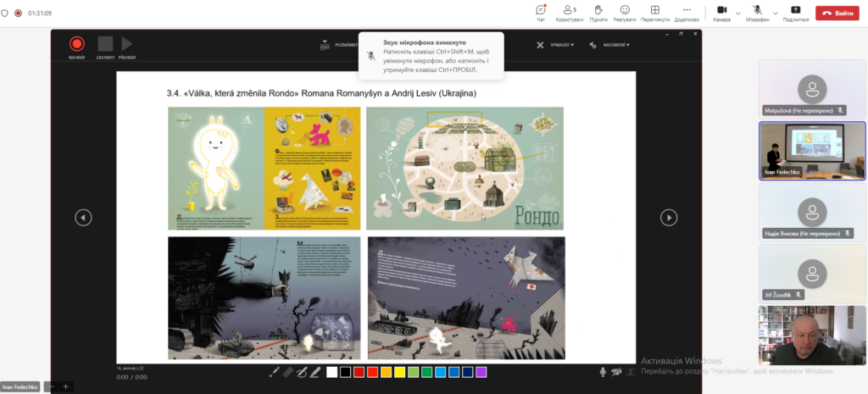Select the eraser tool under the slide
868x394 pixels.
(287, 373)
